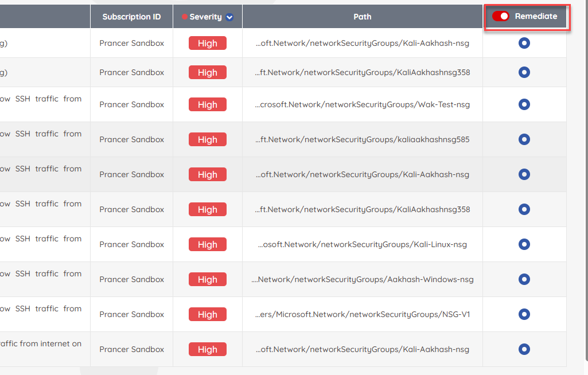
Task: Click path text ending Kali-Linux-nsg
Action: pyautogui.click(x=362, y=244)
